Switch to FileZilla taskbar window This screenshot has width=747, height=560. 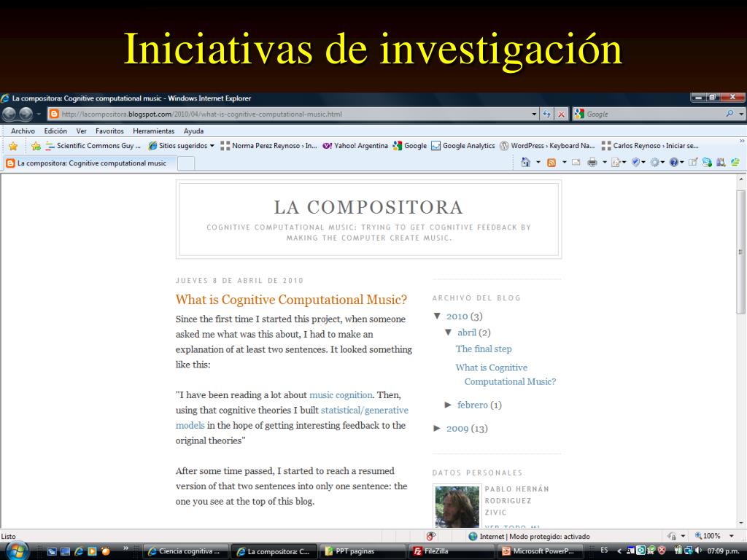tap(452, 551)
